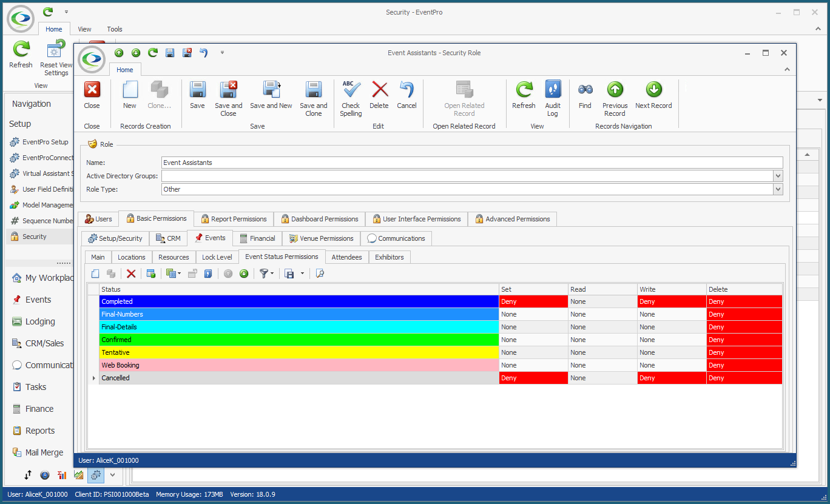The width and height of the screenshot is (830, 504).
Task: Click magnifier preview icon in grid toolbar
Action: pyautogui.click(x=320, y=274)
